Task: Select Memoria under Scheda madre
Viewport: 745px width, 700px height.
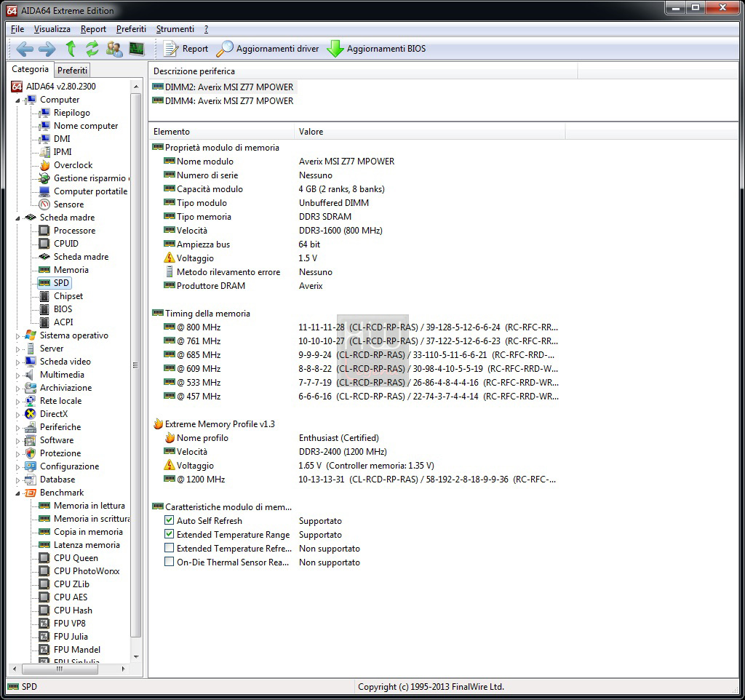Action: click(71, 270)
